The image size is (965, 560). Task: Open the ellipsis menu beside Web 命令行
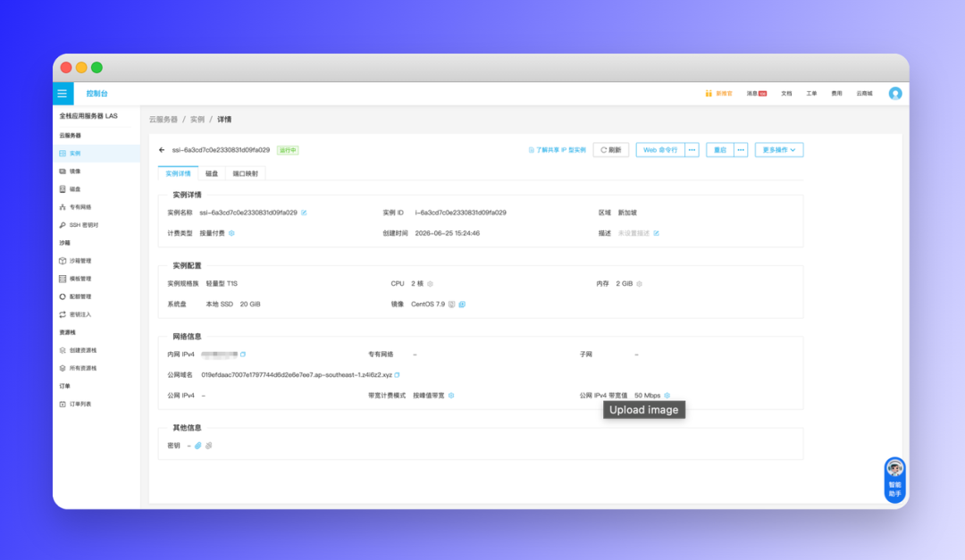692,150
